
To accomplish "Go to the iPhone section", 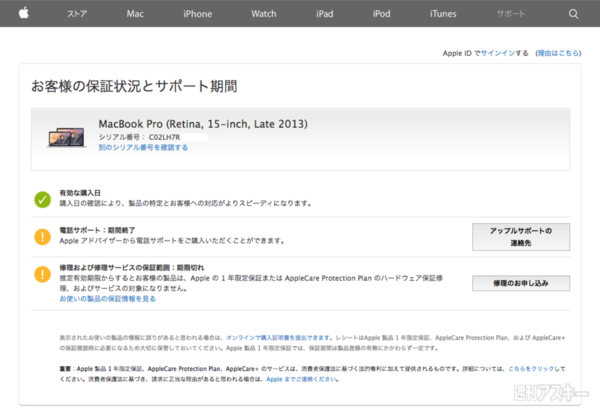I will coord(197,14).
